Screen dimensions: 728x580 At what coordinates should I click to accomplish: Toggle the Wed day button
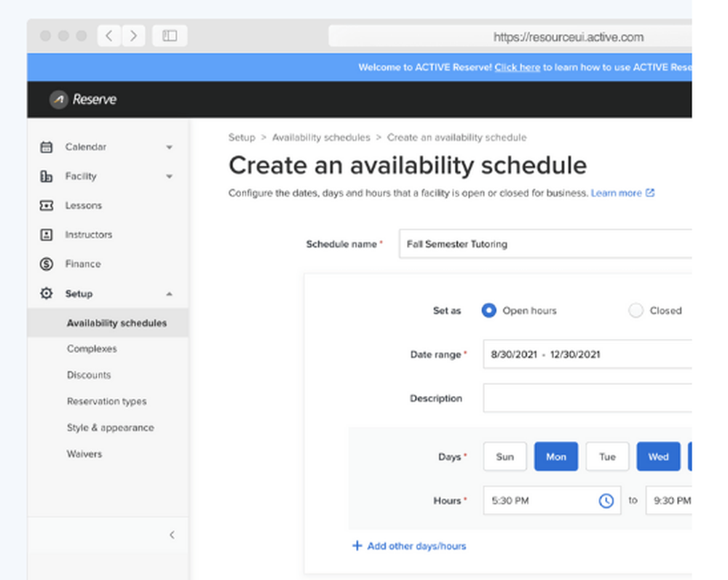pyautogui.click(x=658, y=456)
